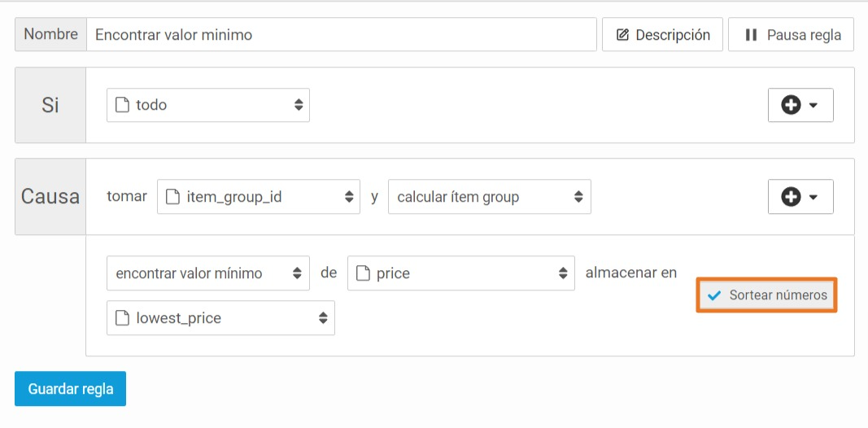Click the pencil edit icon beside Descripción
Viewport: 868px width, 428px height.
pyautogui.click(x=622, y=35)
